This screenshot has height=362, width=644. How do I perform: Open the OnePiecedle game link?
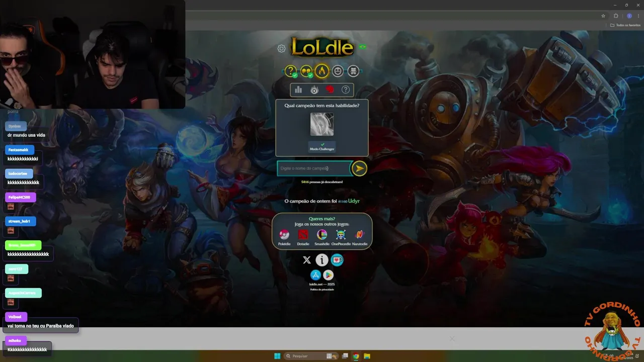coord(341,237)
